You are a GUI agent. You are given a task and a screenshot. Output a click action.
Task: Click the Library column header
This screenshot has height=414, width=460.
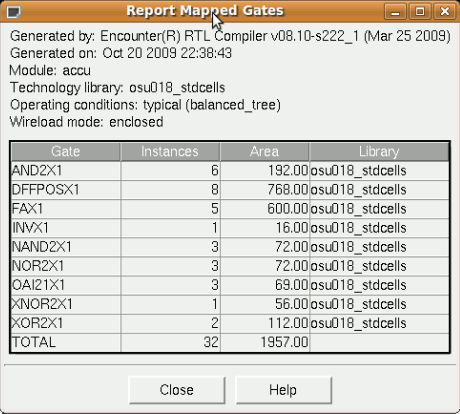point(379,152)
